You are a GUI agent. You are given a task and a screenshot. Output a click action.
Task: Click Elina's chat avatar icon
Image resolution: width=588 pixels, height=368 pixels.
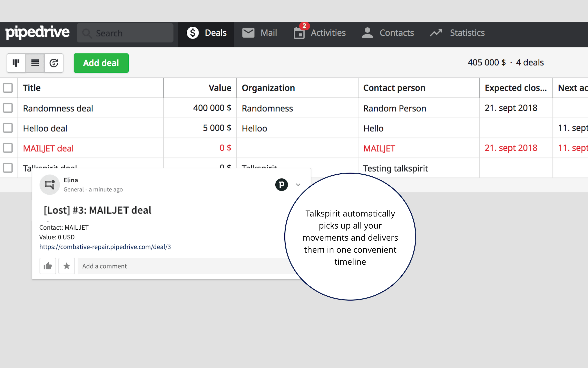(50, 184)
